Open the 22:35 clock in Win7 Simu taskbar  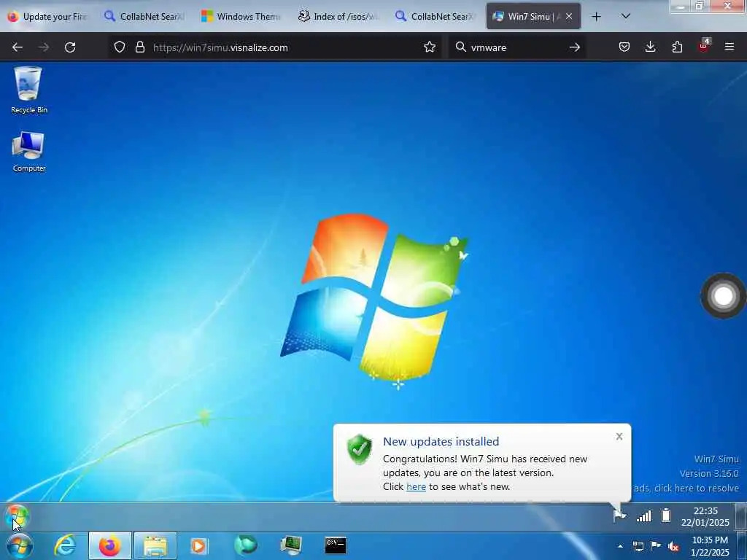(x=705, y=517)
